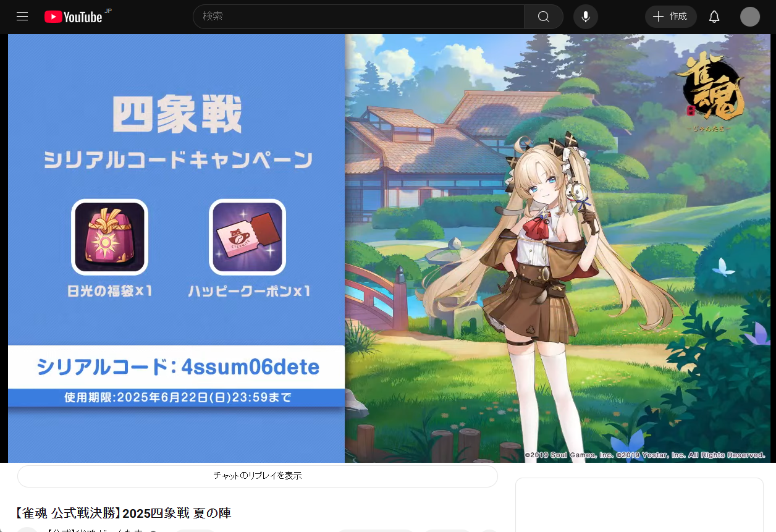Go to the YouTube home logo
776x532 pixels.
click(x=74, y=17)
